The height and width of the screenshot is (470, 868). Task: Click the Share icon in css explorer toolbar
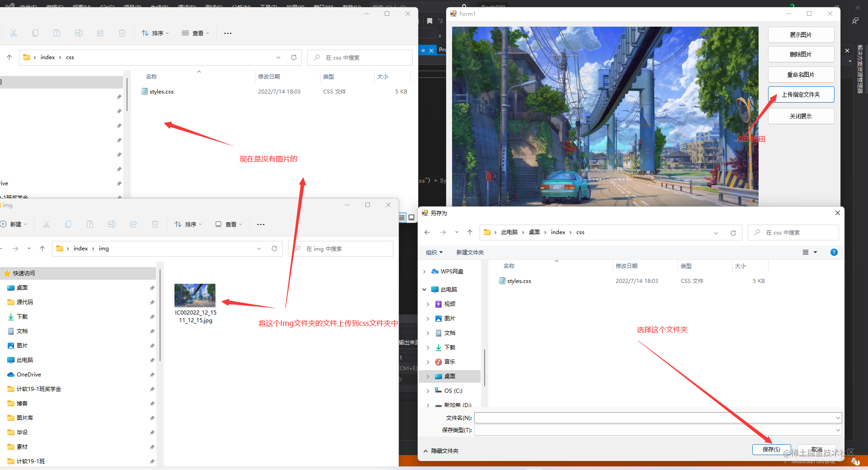click(x=100, y=33)
